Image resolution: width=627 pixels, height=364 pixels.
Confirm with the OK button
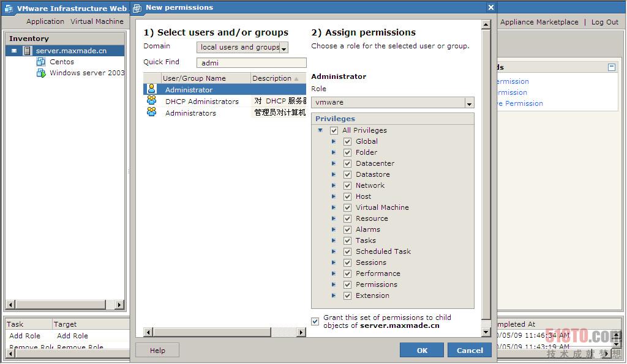tap(422, 351)
